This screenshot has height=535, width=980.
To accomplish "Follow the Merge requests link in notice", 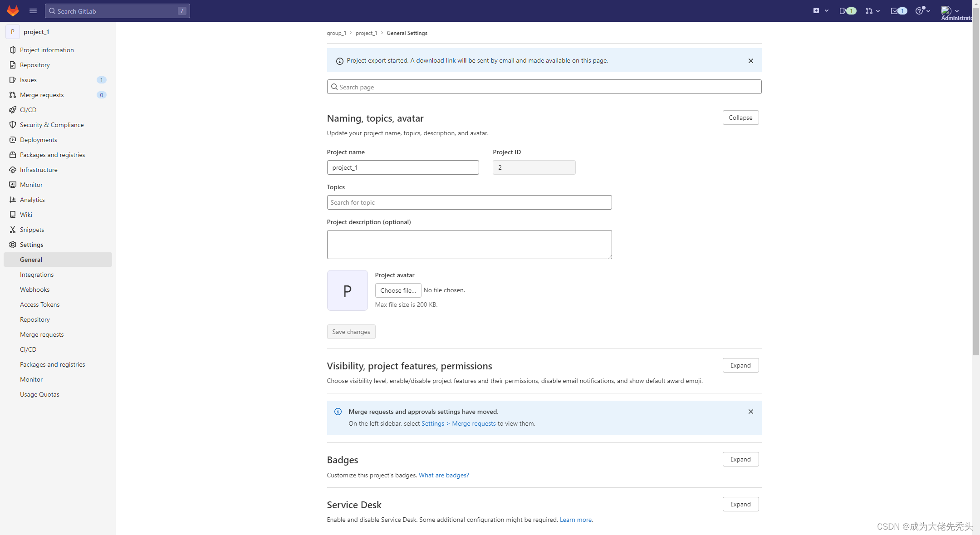I will [x=474, y=423].
